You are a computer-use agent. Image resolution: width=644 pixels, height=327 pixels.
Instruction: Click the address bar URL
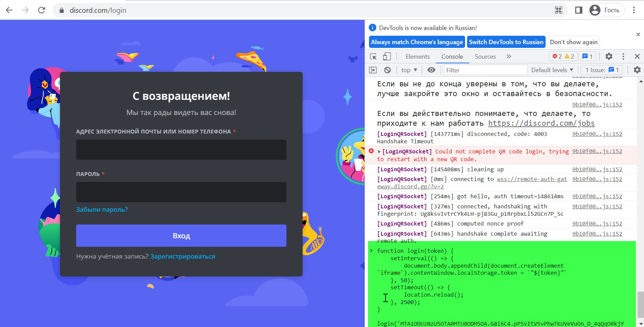(98, 10)
